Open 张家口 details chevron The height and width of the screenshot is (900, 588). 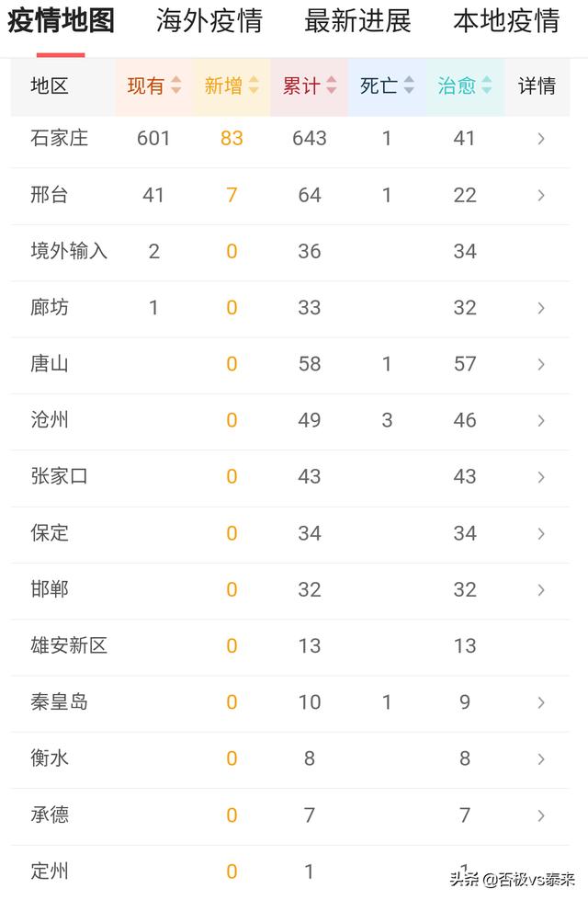pos(540,476)
